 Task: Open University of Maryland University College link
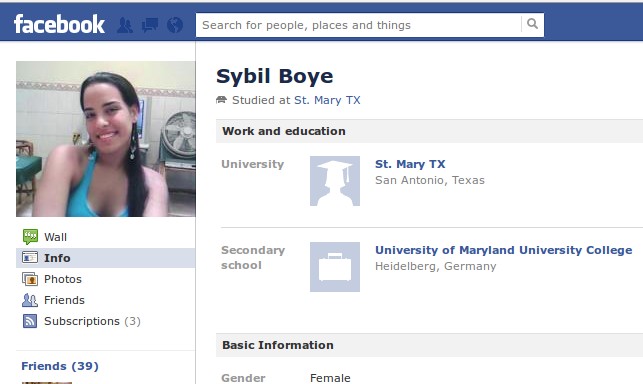(x=504, y=250)
